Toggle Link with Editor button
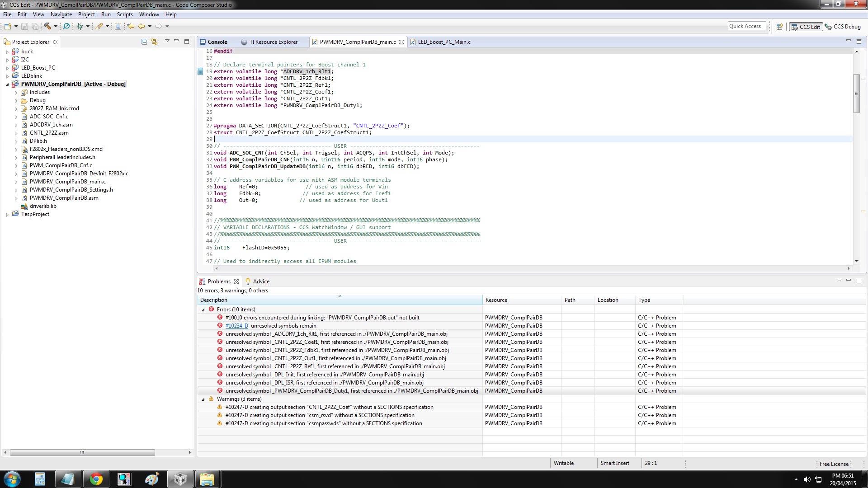 (x=154, y=42)
